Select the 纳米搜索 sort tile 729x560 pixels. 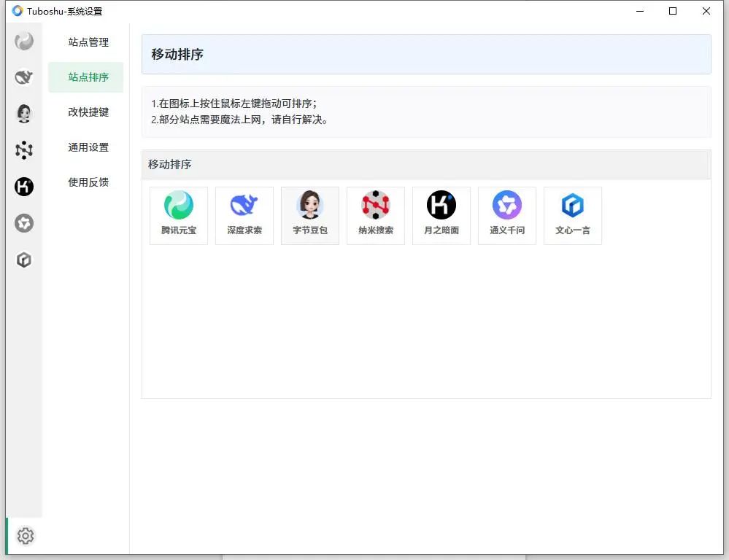point(376,216)
